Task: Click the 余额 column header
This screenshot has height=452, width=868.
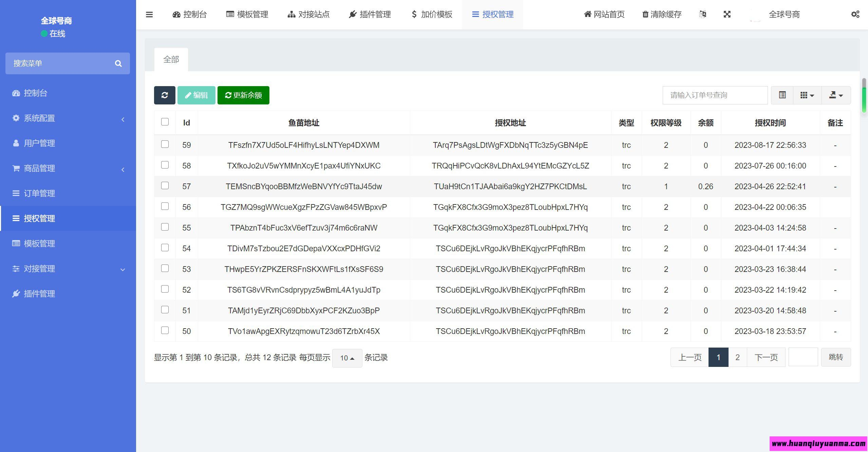Action: [x=705, y=123]
